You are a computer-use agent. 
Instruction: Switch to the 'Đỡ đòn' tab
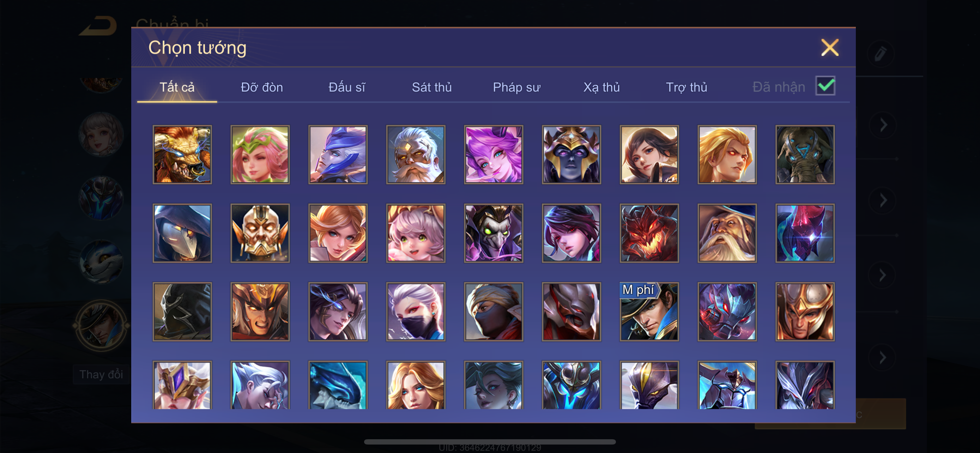262,87
